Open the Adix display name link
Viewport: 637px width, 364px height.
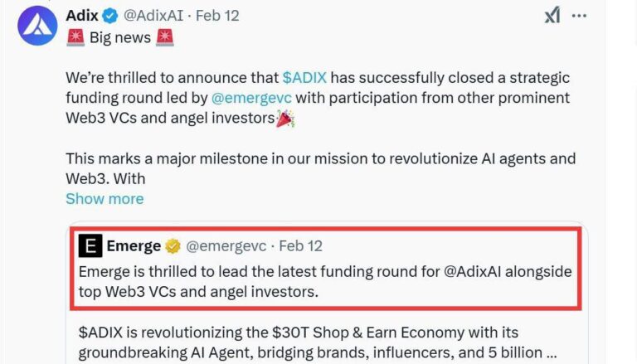81,16
